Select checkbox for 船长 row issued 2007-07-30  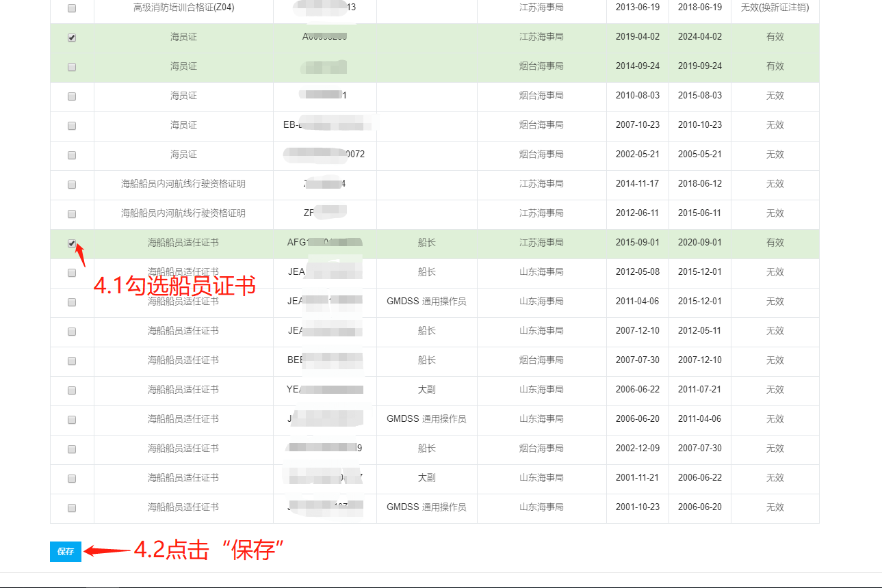pyautogui.click(x=72, y=361)
